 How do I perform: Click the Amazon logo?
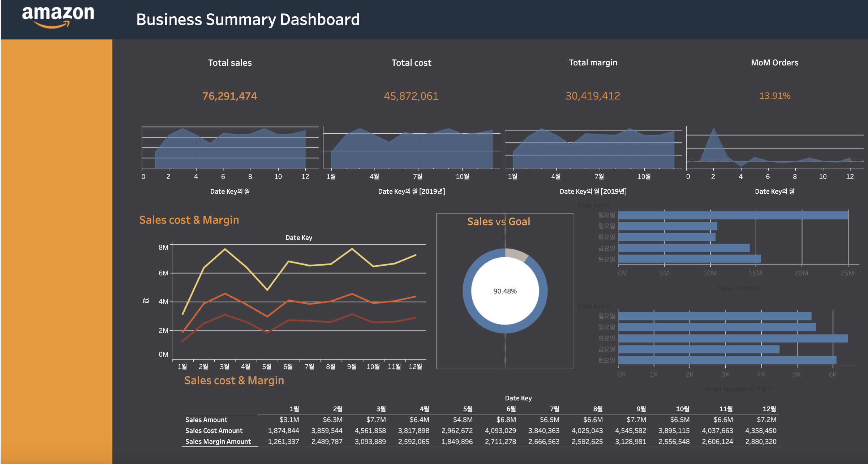click(x=58, y=16)
